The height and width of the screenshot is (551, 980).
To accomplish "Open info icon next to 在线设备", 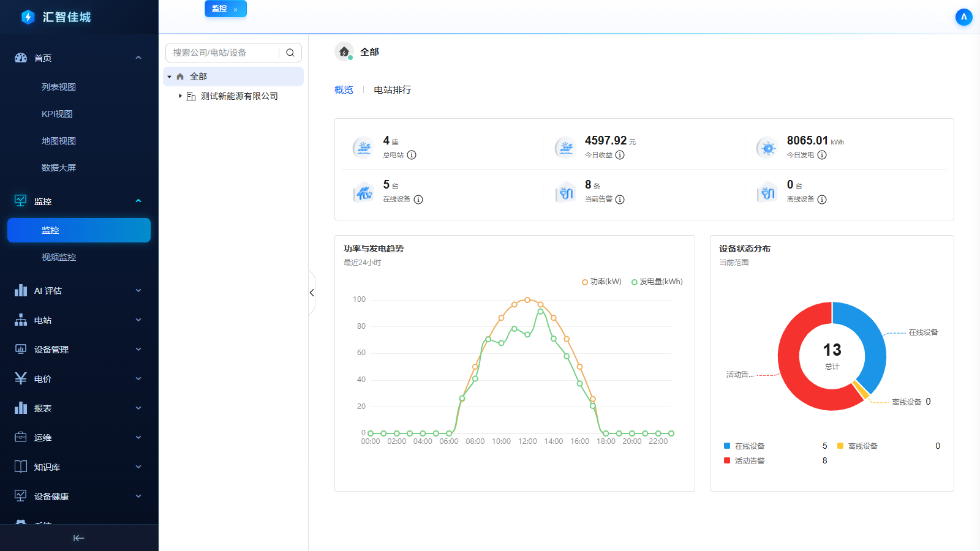I will pos(418,200).
